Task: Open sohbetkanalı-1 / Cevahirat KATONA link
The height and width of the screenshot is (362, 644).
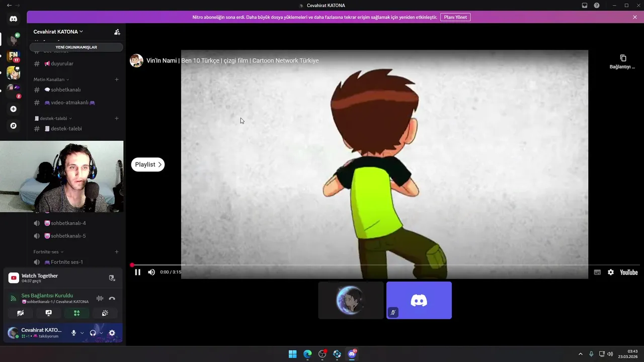Action: 55,302
